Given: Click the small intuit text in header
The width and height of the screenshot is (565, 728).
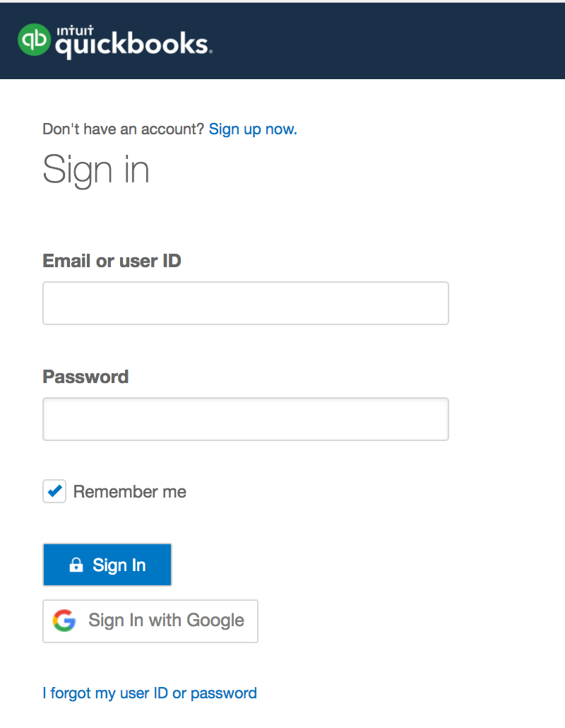Looking at the screenshot, I should (x=71, y=30).
